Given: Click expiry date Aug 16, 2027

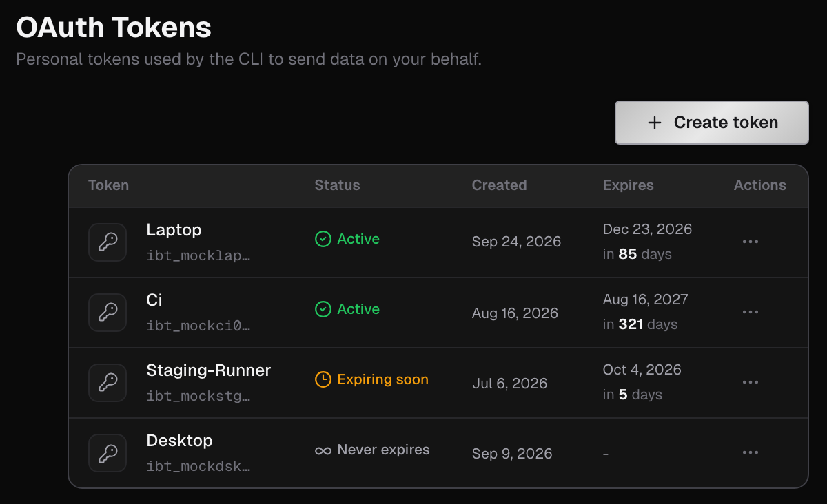Looking at the screenshot, I should (x=645, y=300).
